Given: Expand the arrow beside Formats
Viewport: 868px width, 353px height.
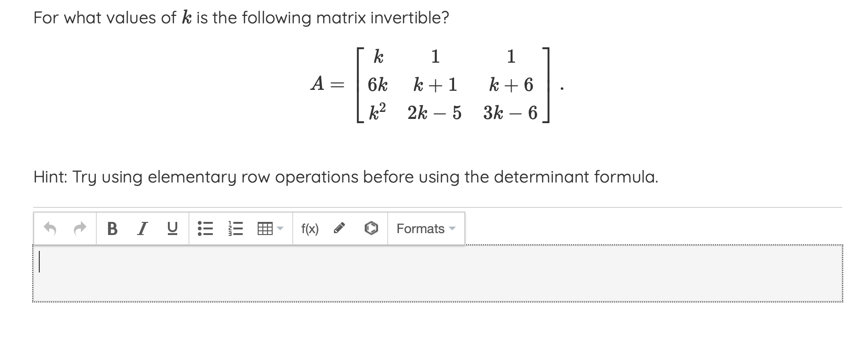Looking at the screenshot, I should coord(452,228).
